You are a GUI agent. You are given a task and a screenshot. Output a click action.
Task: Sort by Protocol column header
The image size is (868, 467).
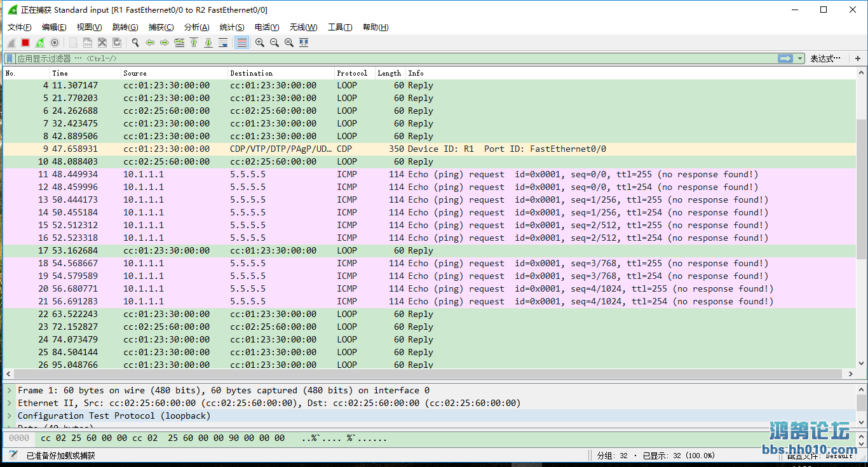pos(355,73)
